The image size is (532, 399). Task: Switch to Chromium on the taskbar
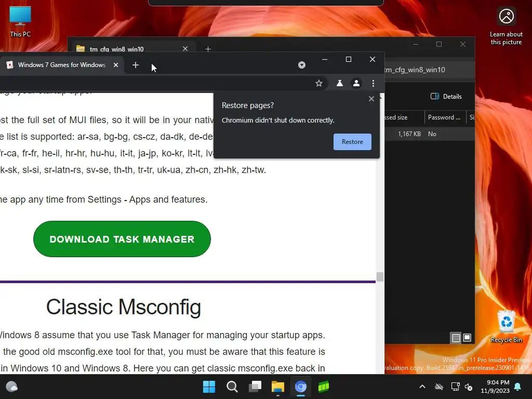tap(301, 387)
